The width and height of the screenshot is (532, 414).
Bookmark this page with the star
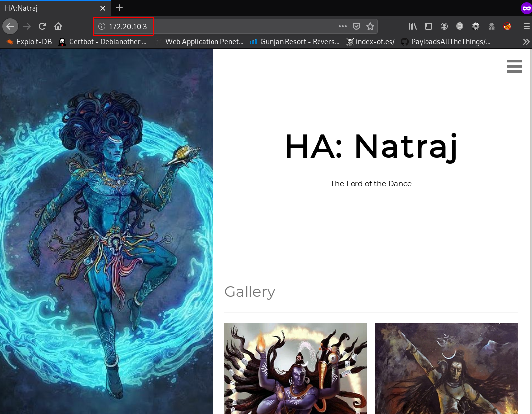[x=370, y=26]
